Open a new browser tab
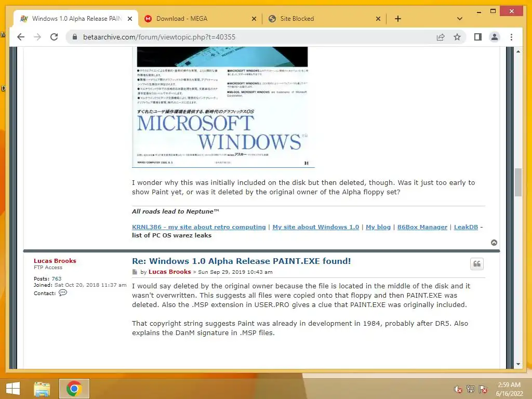The image size is (532, 399). click(397, 19)
